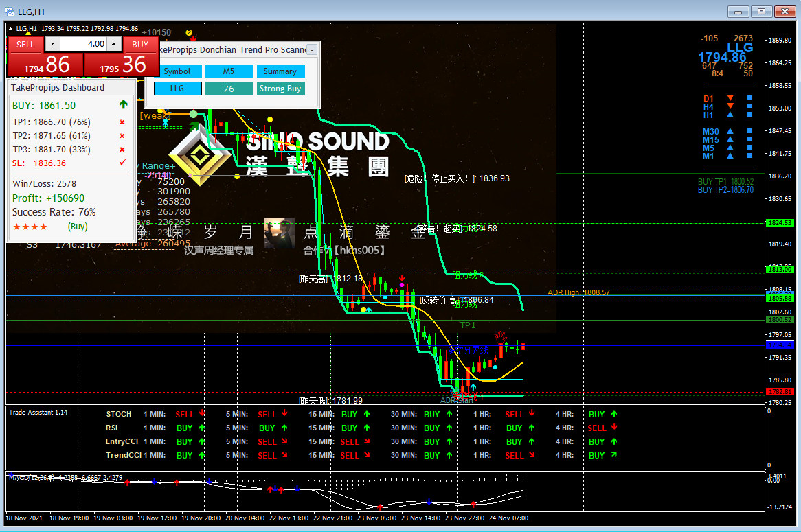The height and width of the screenshot is (532, 801).
Task: Click red checkmark next to SL
Action: pyautogui.click(x=122, y=163)
